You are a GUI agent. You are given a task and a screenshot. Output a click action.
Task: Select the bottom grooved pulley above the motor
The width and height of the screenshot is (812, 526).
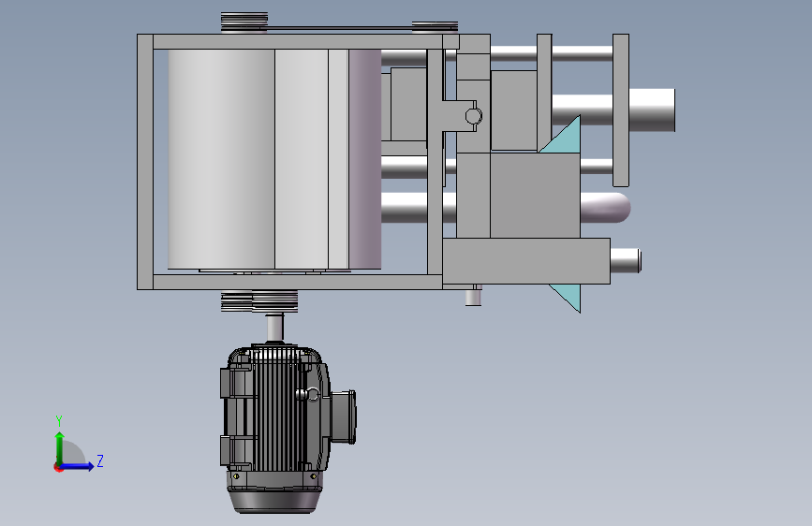pos(274,301)
